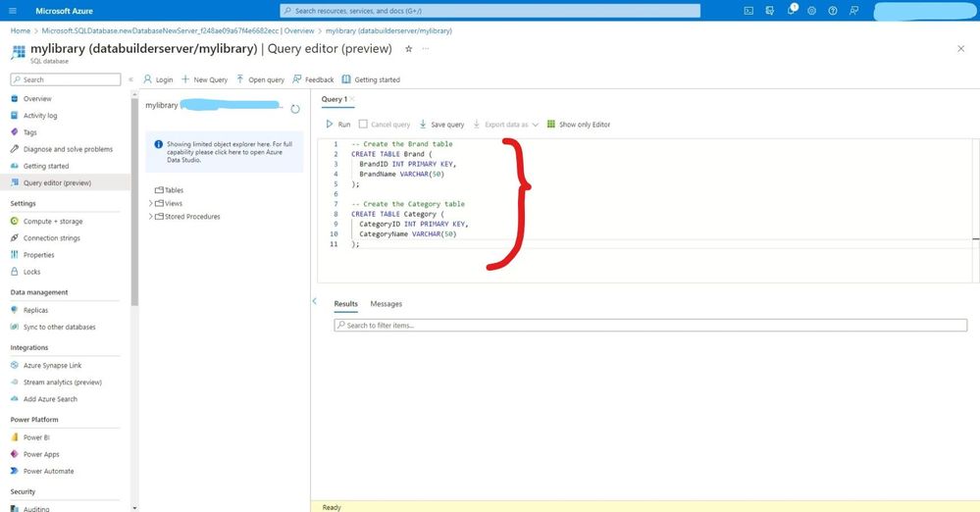
Task: Open Properties in the sidebar
Action: coord(39,255)
